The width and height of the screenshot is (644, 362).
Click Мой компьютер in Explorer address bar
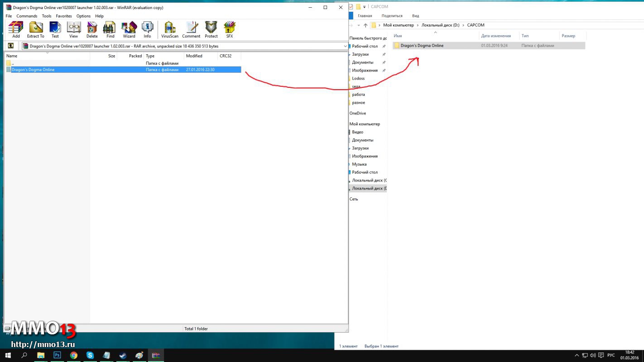(398, 25)
